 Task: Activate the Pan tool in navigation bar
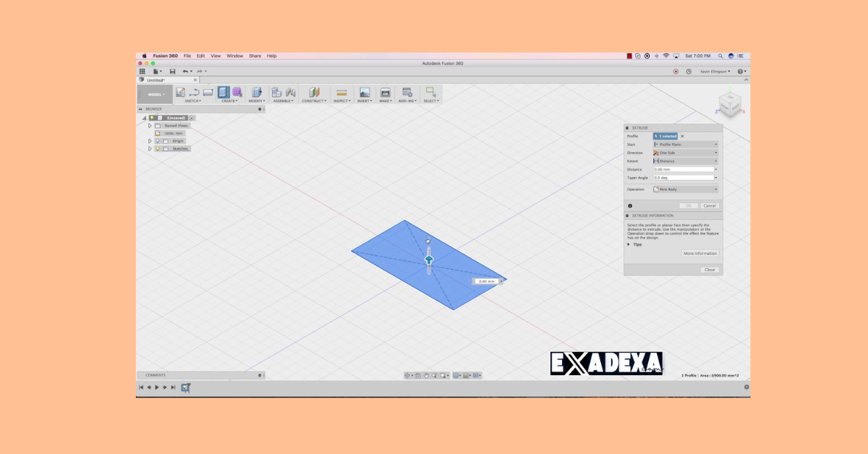[427, 375]
